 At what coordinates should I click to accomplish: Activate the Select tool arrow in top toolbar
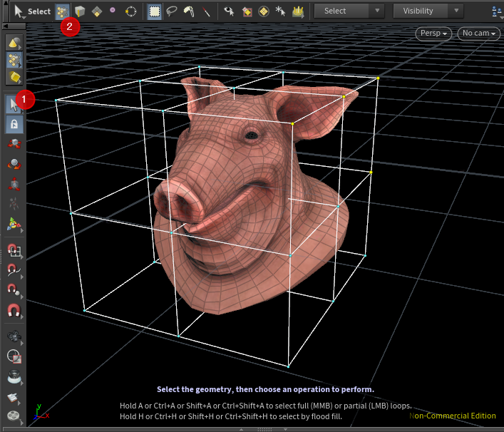(x=19, y=11)
